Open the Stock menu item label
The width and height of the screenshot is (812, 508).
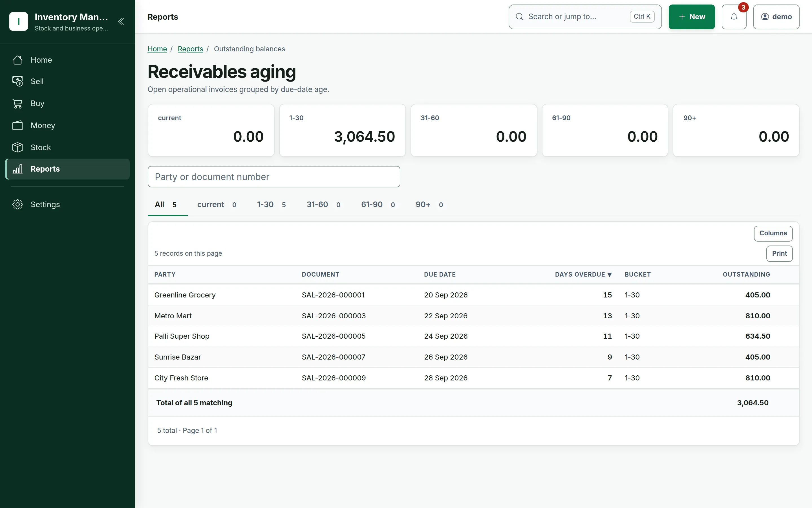[41, 148]
